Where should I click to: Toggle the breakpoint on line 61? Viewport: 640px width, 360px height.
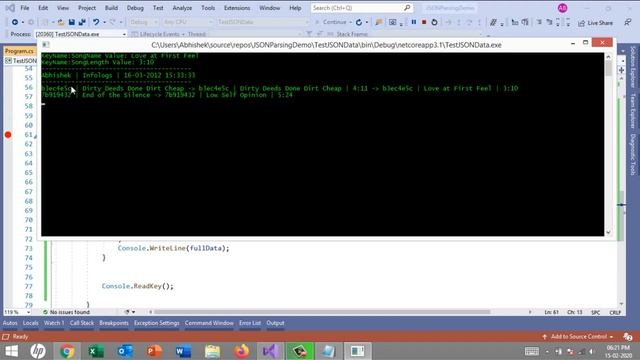click(x=8, y=135)
